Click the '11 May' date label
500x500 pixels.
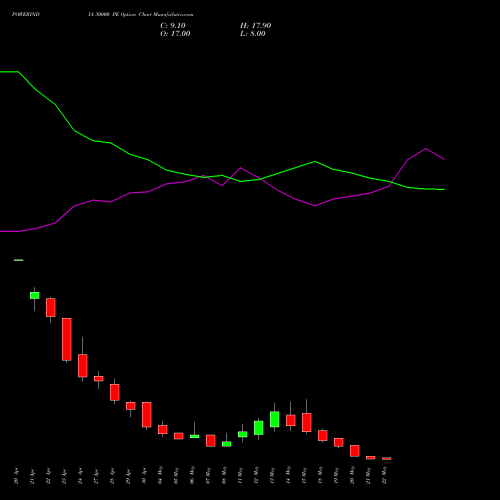240,475
